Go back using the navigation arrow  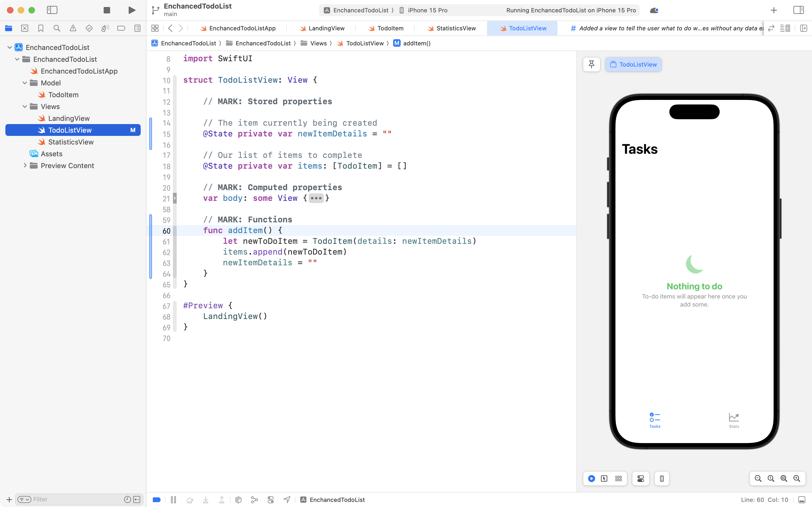point(170,28)
